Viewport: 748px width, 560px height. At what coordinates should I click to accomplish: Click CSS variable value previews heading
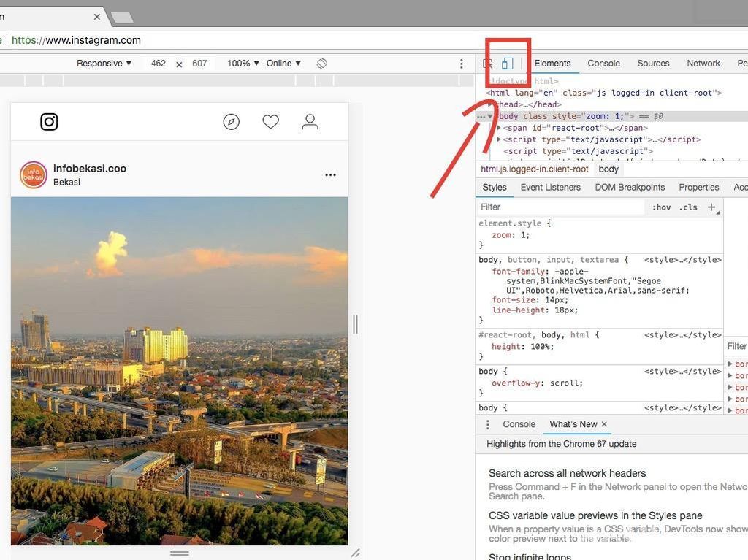coord(595,516)
